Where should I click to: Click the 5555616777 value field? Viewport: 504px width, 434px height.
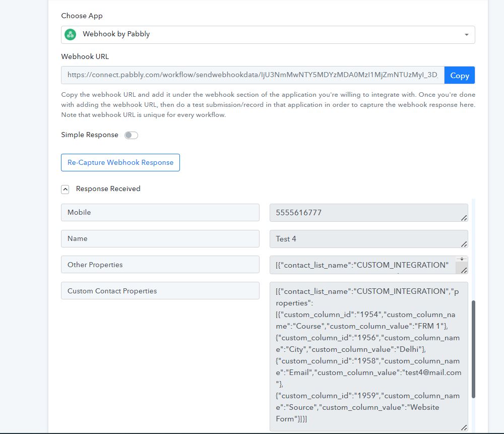[369, 213]
